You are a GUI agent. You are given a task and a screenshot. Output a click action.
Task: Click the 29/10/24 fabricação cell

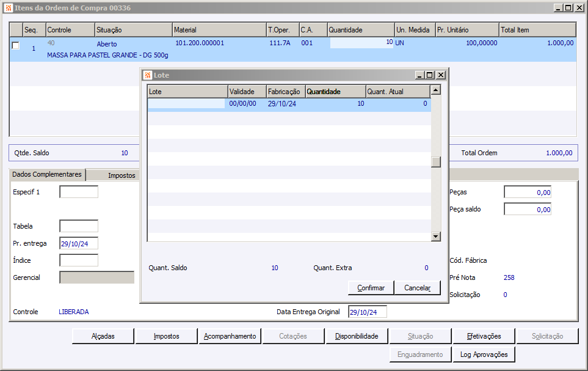281,104
